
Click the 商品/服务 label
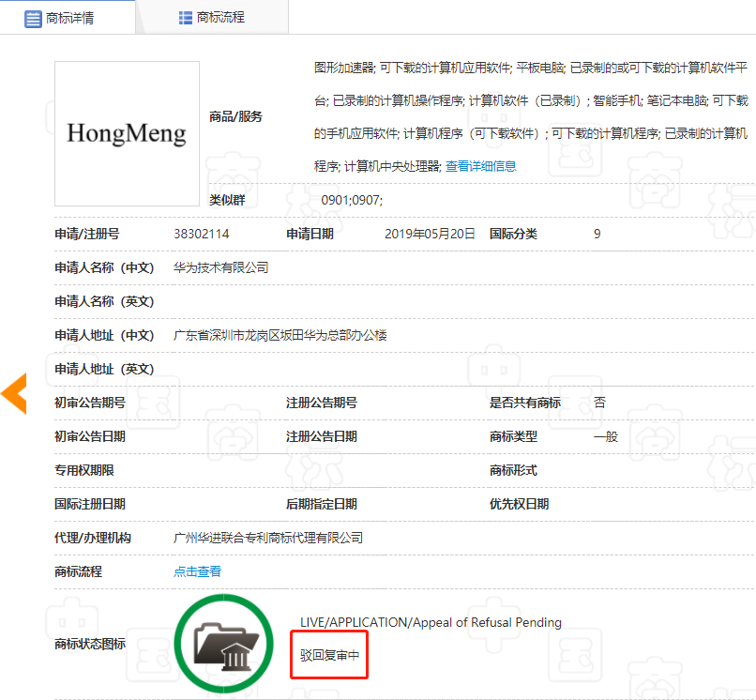point(235,116)
